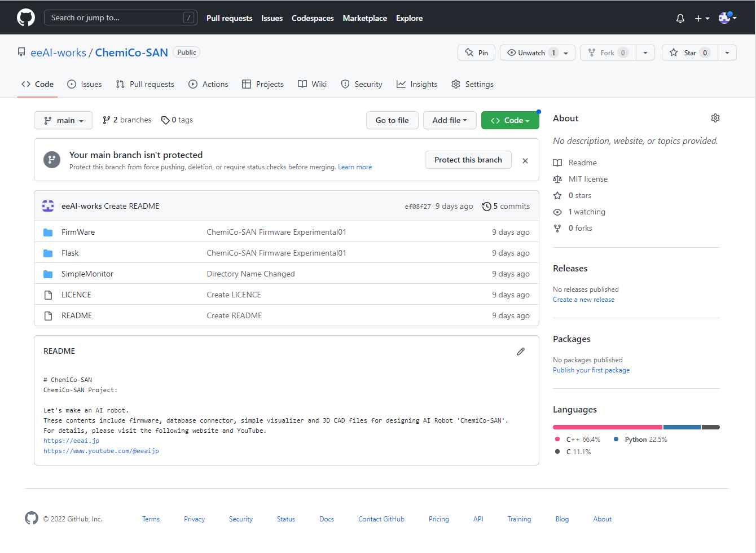Open the plus create-new menu

coord(702,18)
